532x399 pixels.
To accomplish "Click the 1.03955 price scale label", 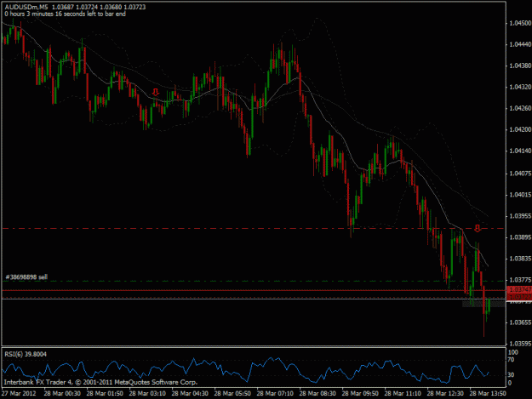I will coord(520,216).
